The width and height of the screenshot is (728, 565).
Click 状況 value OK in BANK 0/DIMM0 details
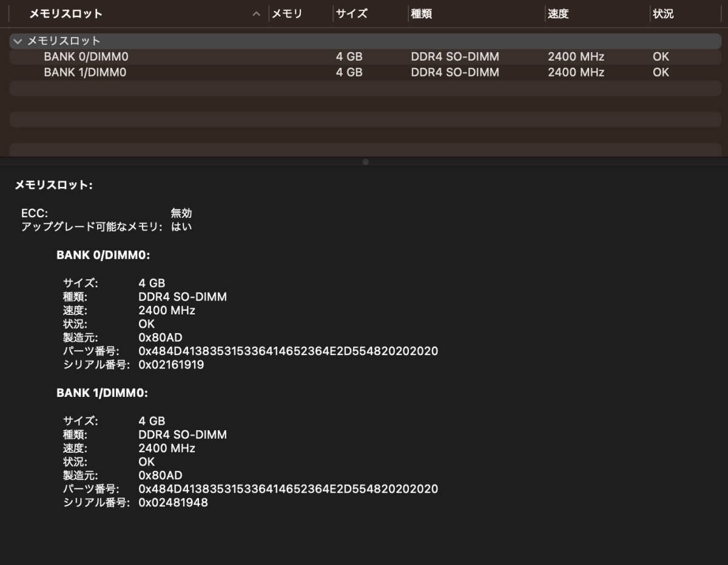(x=147, y=324)
